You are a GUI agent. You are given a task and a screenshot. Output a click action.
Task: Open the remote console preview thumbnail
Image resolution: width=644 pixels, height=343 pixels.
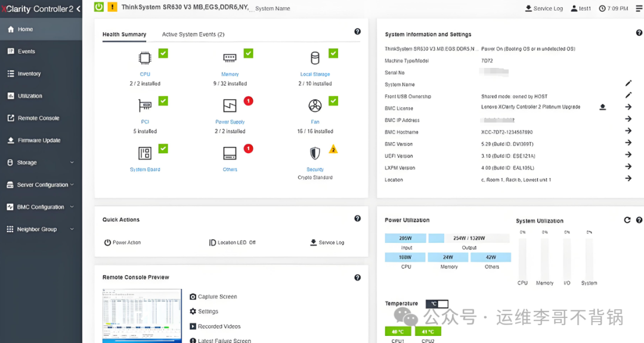[142, 316]
